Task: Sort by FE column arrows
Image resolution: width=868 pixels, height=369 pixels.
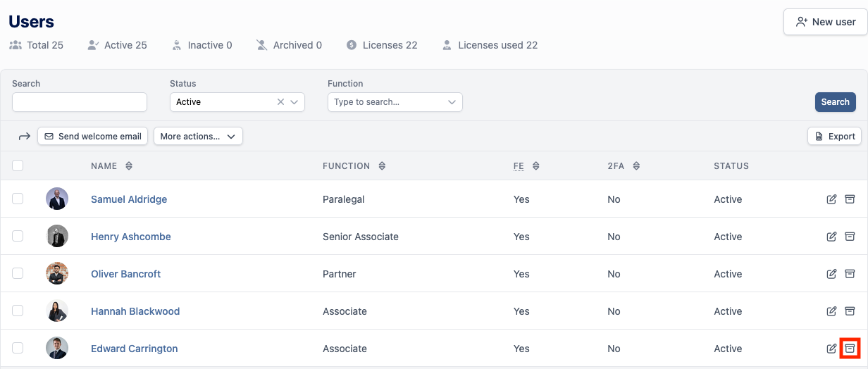Action: click(535, 166)
